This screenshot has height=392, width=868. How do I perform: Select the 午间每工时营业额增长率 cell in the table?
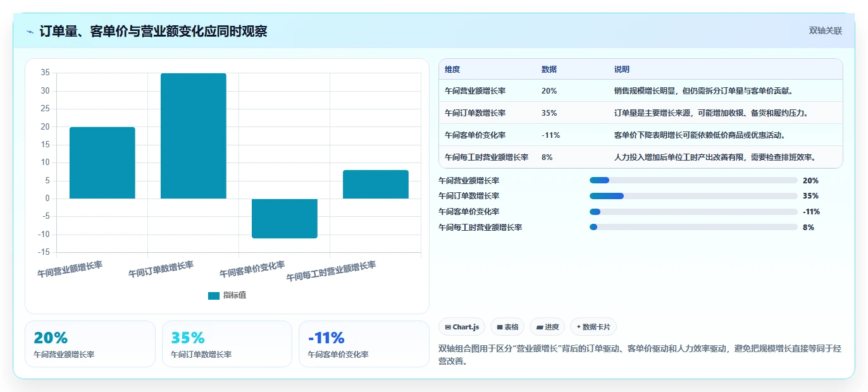(487, 157)
